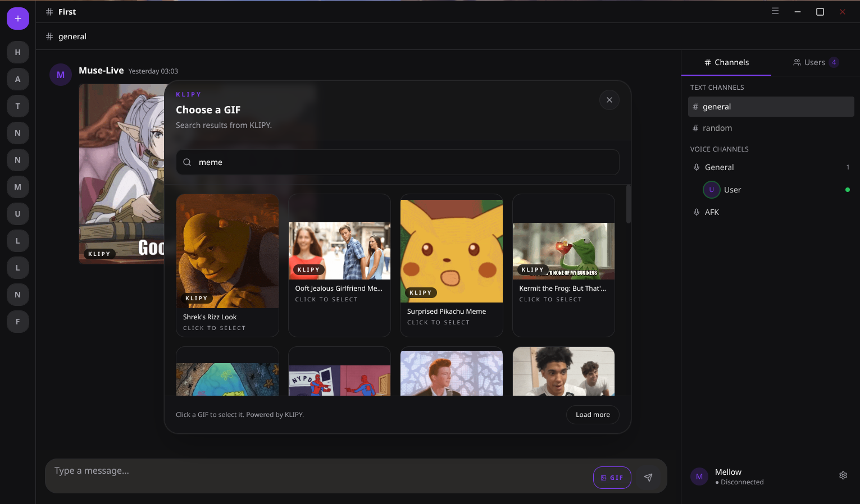The image size is (860, 504).
Task: Click the Load more button
Action: pyautogui.click(x=593, y=415)
